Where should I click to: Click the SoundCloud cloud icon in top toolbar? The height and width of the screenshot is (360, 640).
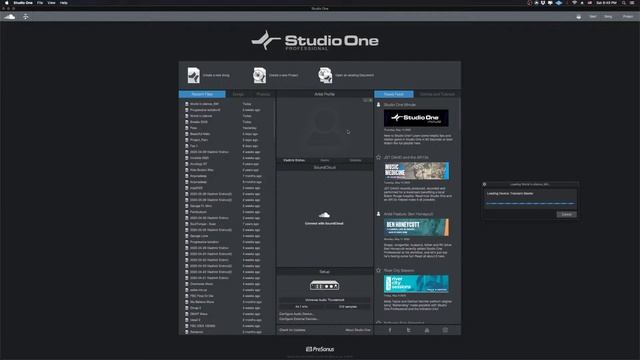coord(9,17)
